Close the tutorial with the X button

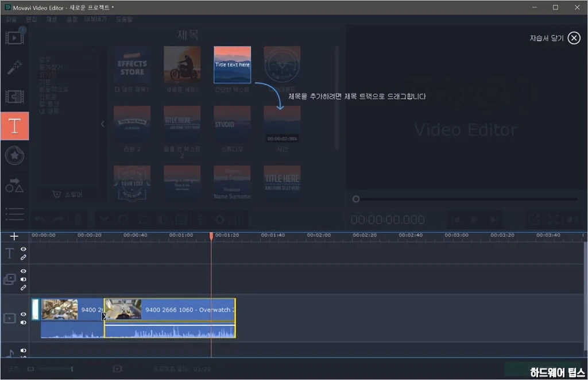coord(574,38)
